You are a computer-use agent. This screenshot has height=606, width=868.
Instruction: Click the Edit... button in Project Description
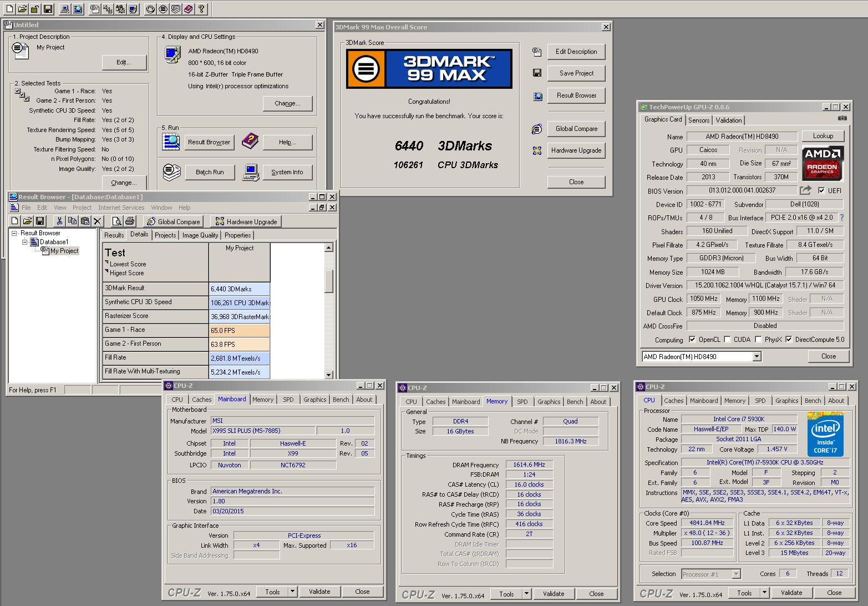click(124, 62)
